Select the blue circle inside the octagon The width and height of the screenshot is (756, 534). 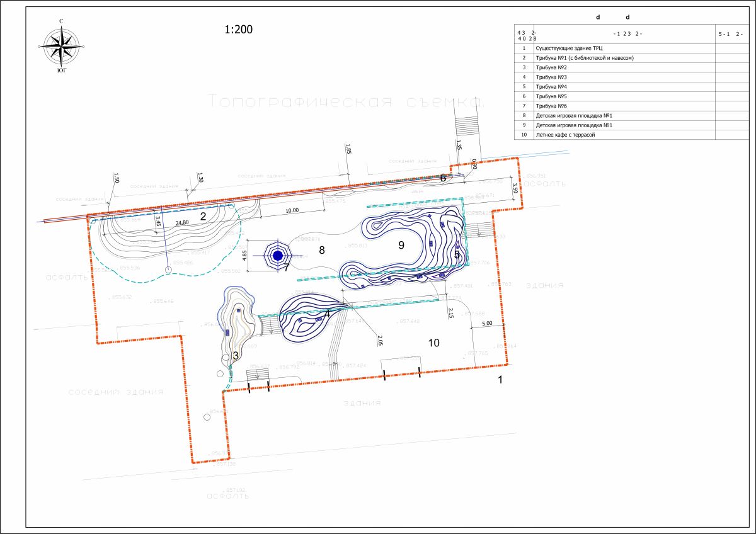click(x=277, y=256)
